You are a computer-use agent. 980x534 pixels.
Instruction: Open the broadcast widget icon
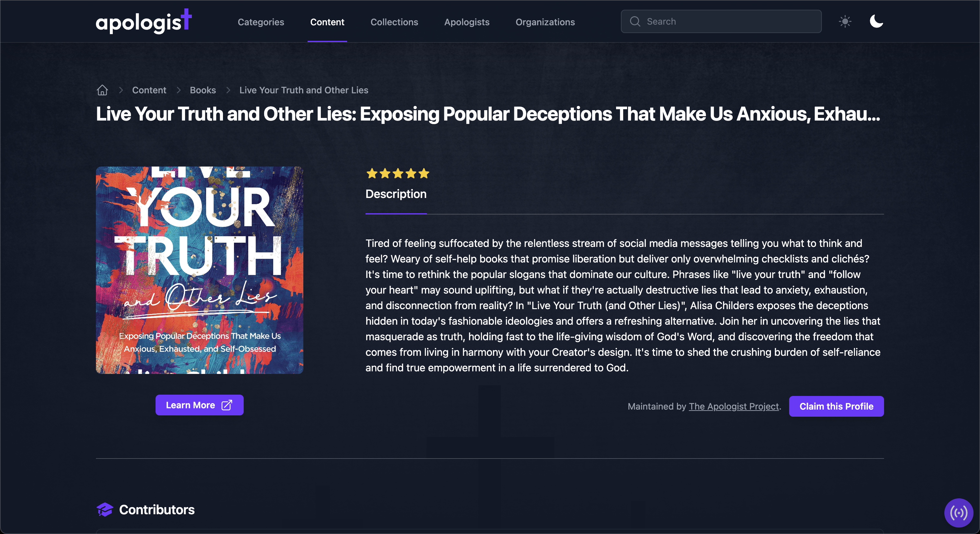[x=958, y=513]
